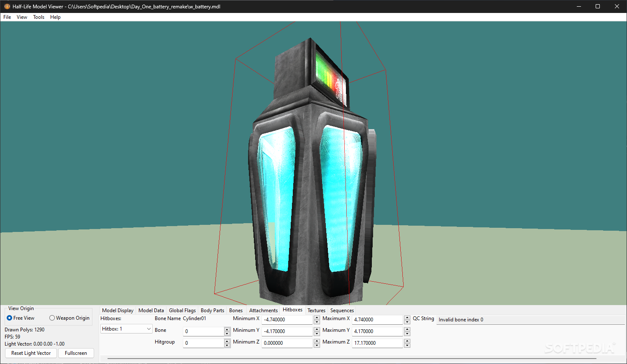Switch to the Body Parts tab
627x364 pixels.
tap(212, 311)
